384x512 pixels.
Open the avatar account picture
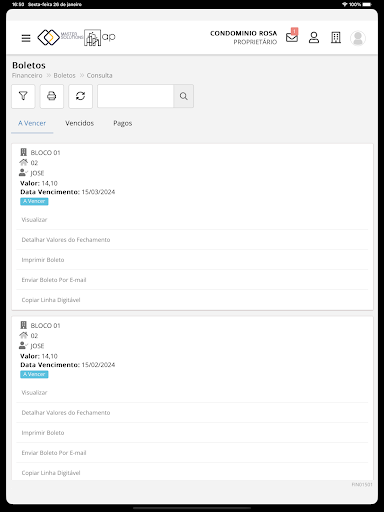pyautogui.click(x=358, y=38)
